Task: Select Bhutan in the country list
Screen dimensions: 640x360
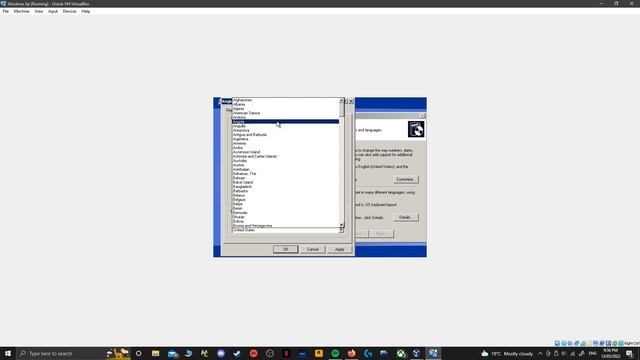Action: (x=285, y=217)
